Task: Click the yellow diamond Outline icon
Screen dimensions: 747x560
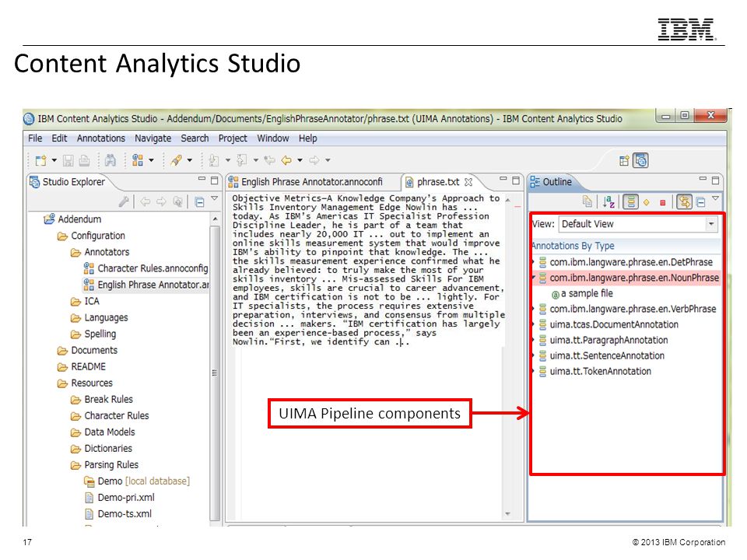Action: [x=647, y=202]
